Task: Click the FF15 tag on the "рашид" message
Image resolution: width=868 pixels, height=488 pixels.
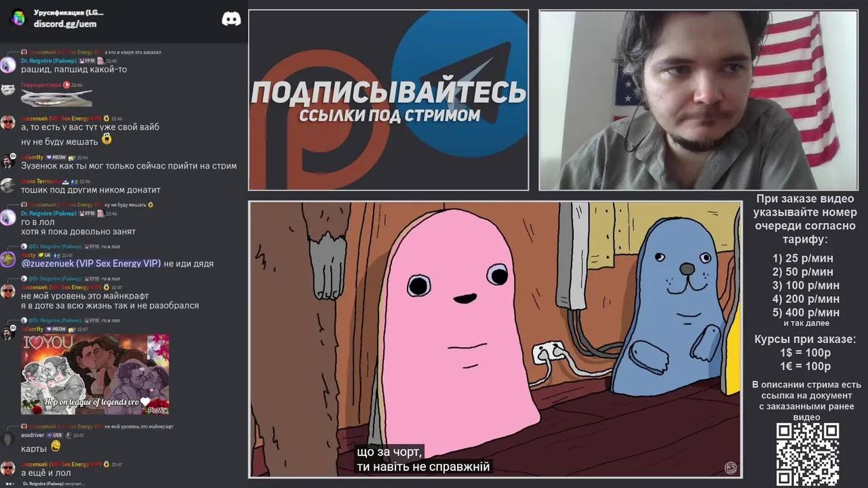Action: point(87,61)
